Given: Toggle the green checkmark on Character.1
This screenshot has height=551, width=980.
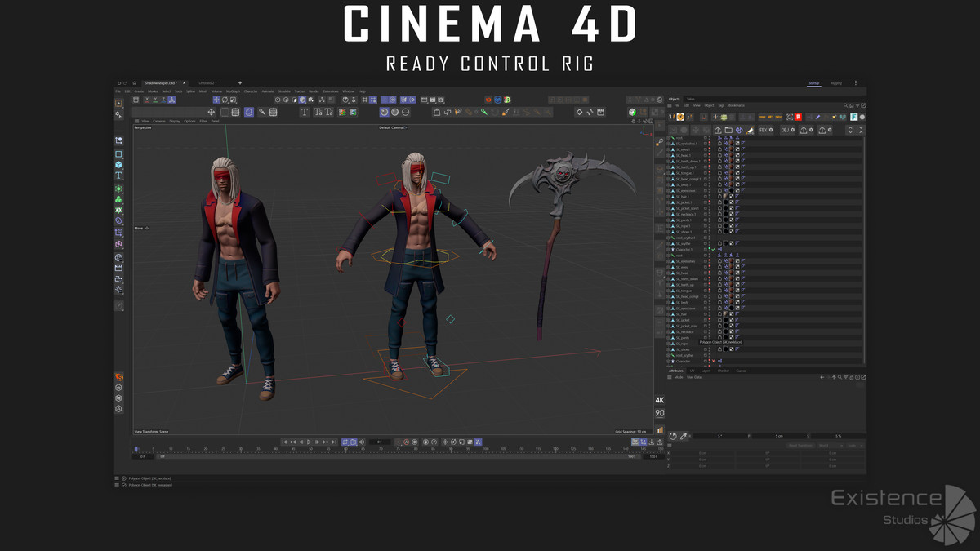Looking at the screenshot, I should [x=713, y=249].
